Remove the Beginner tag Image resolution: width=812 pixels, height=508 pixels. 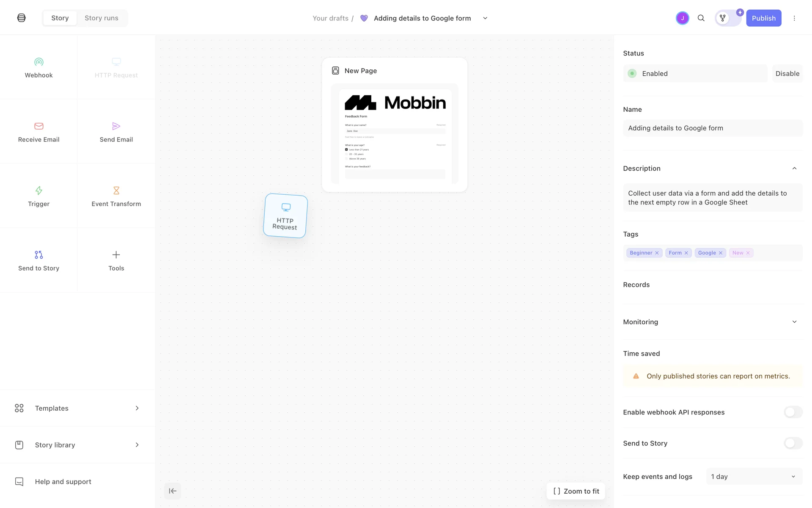point(657,253)
